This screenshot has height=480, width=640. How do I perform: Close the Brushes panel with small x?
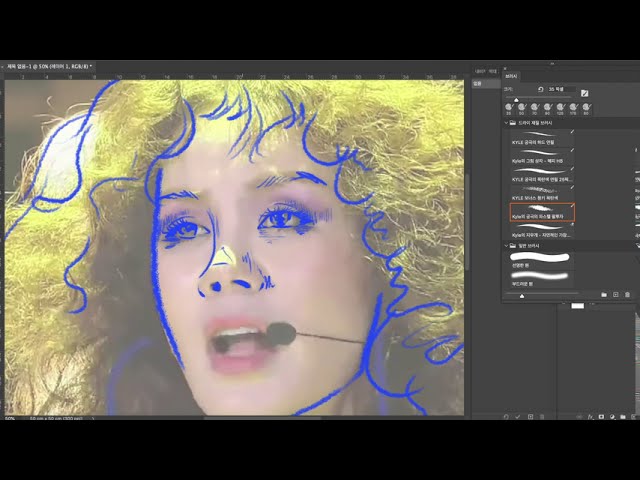point(505,68)
